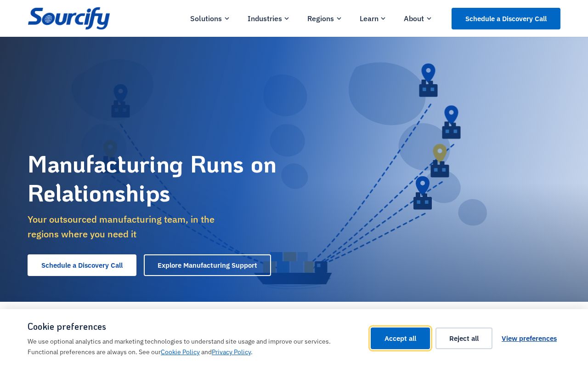This screenshot has height=368, width=588.
Task: Click 'Your outsourced manufacturing team' tagline
Action: [x=121, y=227]
